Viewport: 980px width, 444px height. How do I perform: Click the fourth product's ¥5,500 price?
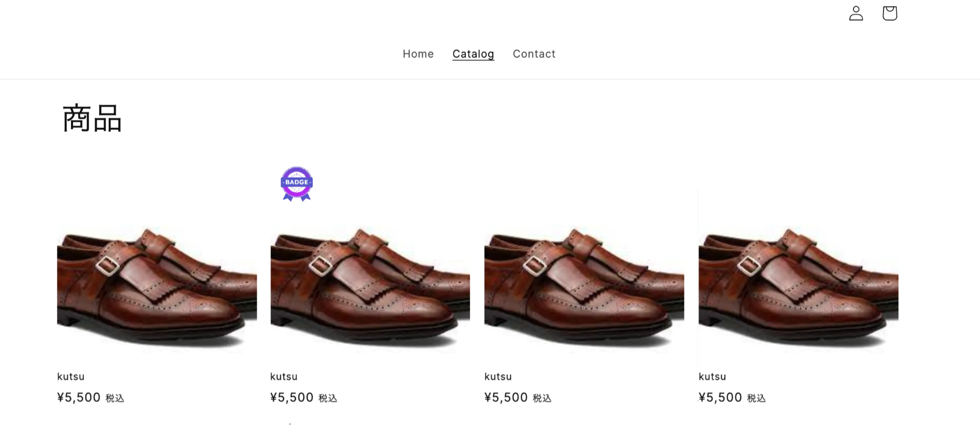720,397
